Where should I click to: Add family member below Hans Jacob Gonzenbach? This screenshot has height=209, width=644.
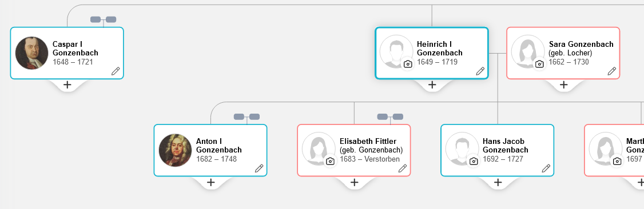[498, 182]
